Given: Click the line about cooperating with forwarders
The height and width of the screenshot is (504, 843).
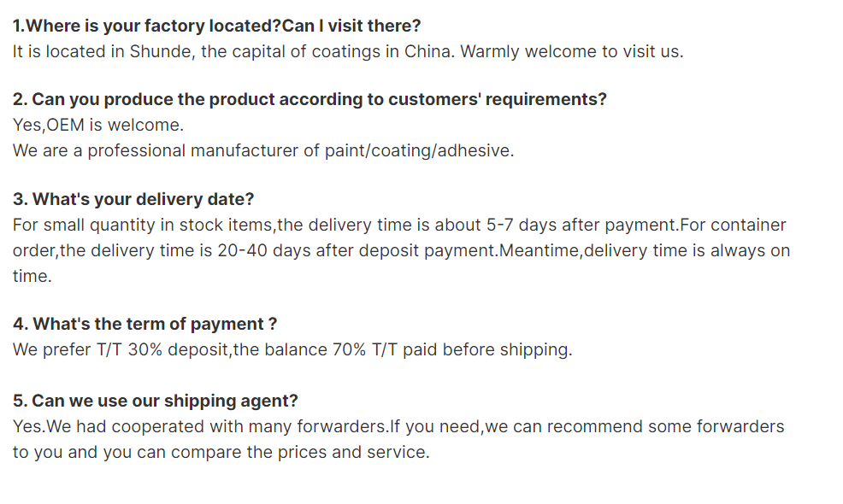Looking at the screenshot, I should click(x=398, y=426).
